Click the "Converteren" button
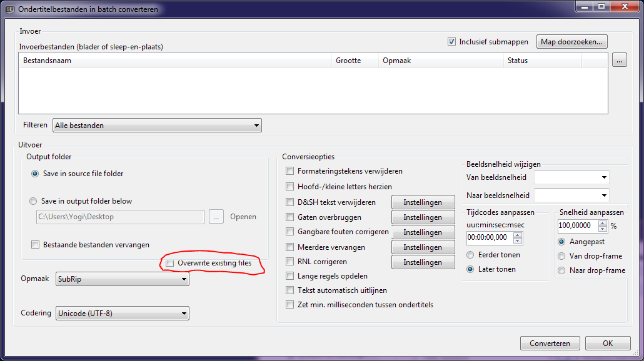The height and width of the screenshot is (361, 644). (550, 343)
